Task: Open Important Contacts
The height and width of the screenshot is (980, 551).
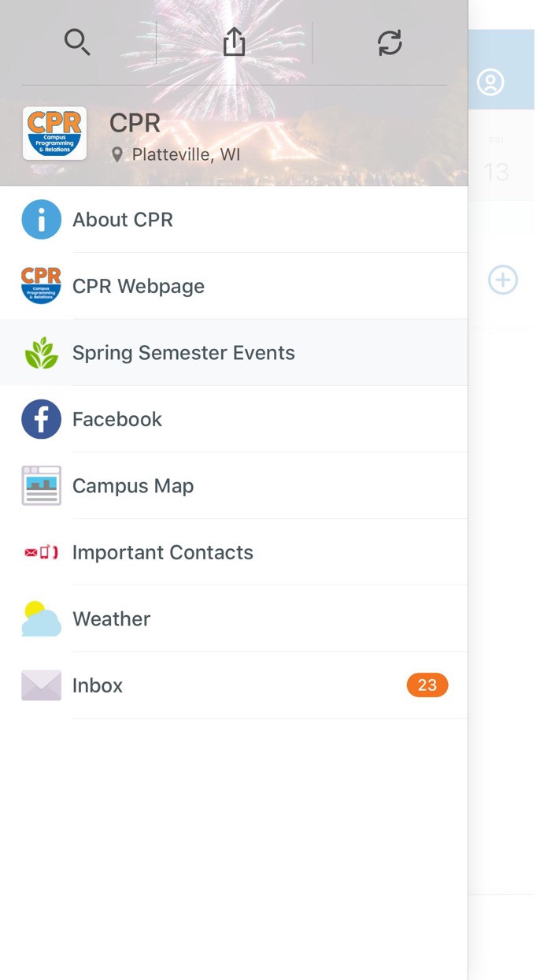Action: coord(163,552)
